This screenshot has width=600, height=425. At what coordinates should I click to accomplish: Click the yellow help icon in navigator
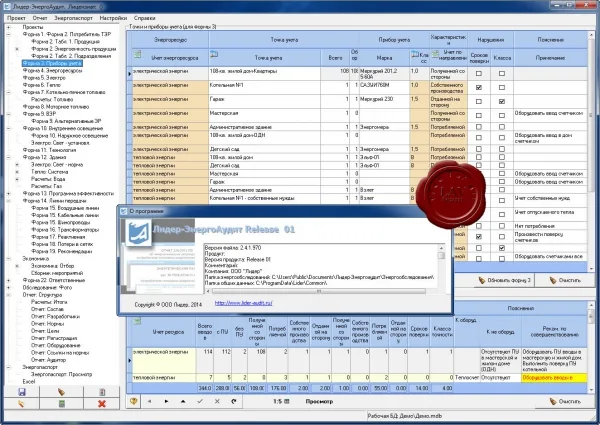[134, 401]
